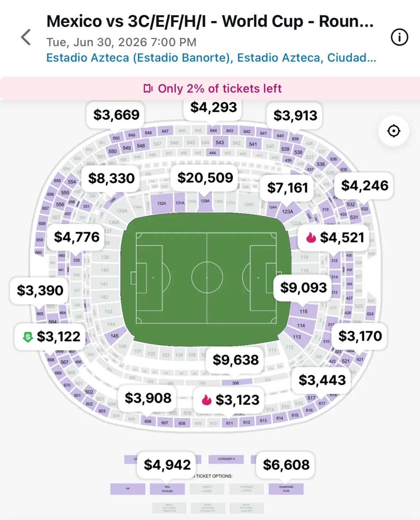The height and width of the screenshot is (520, 420).
Task: Select the $9,638 price bubble
Action: pos(235,360)
